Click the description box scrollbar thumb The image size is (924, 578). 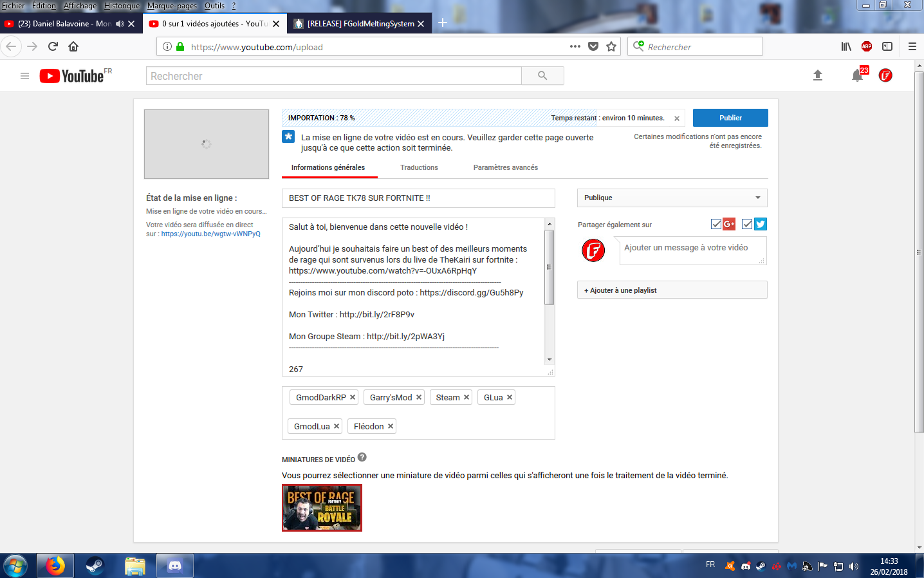[x=550, y=266]
